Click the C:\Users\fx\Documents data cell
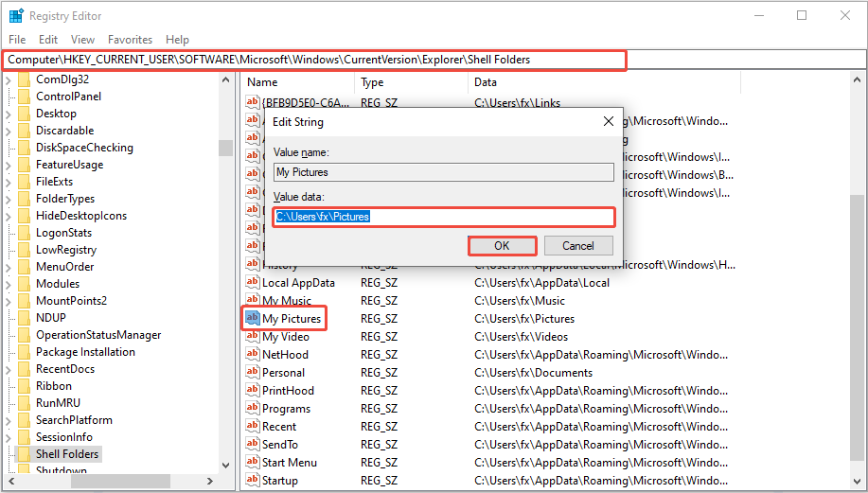Image resolution: width=868 pixels, height=493 pixels. click(534, 373)
